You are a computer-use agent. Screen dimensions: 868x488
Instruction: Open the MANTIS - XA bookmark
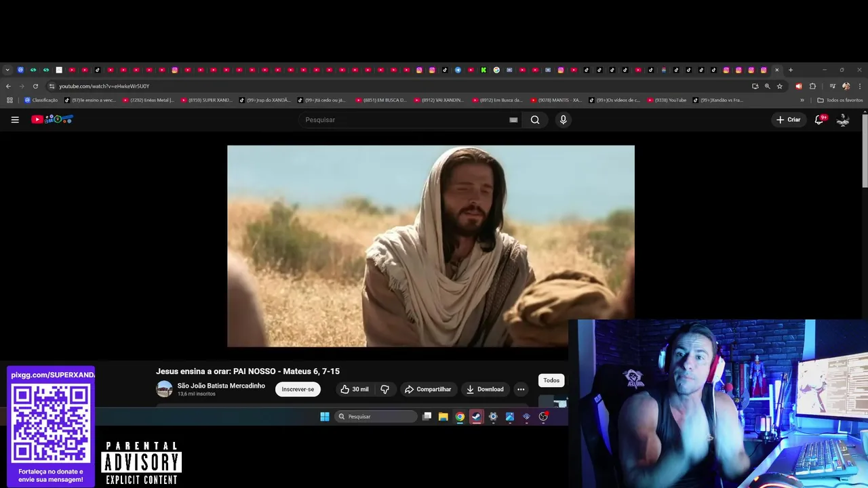557,100
